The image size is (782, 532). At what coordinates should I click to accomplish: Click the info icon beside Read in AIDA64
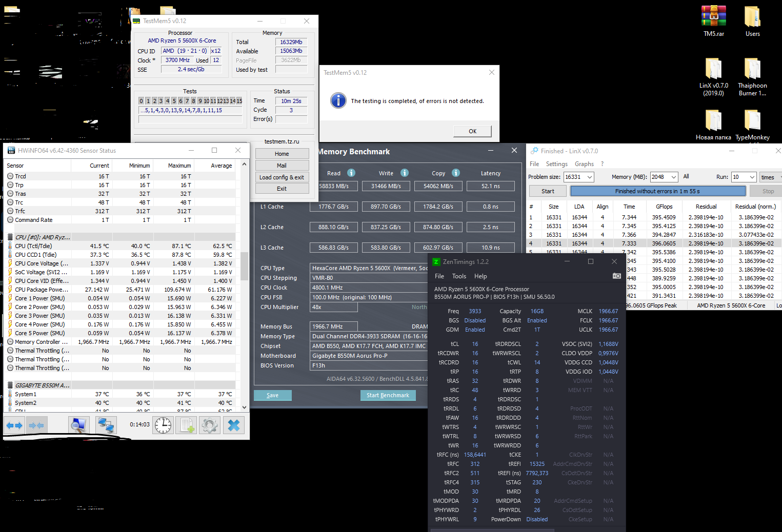pos(351,173)
